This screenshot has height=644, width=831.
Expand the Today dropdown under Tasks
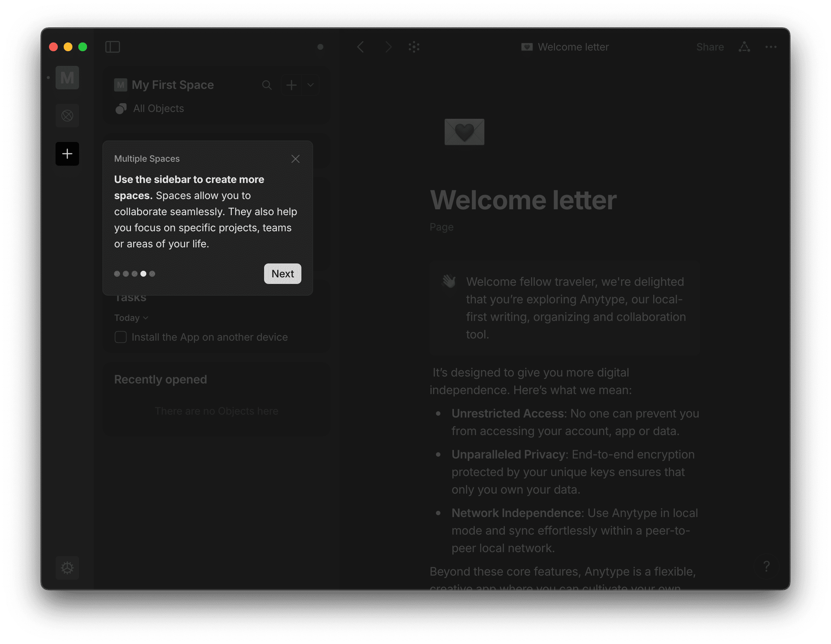131,318
